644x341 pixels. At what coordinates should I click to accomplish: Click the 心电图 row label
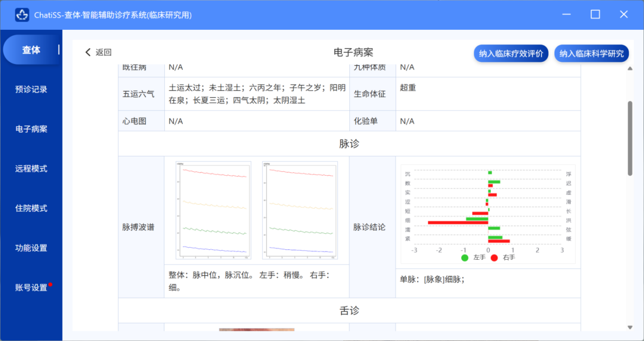[135, 121]
